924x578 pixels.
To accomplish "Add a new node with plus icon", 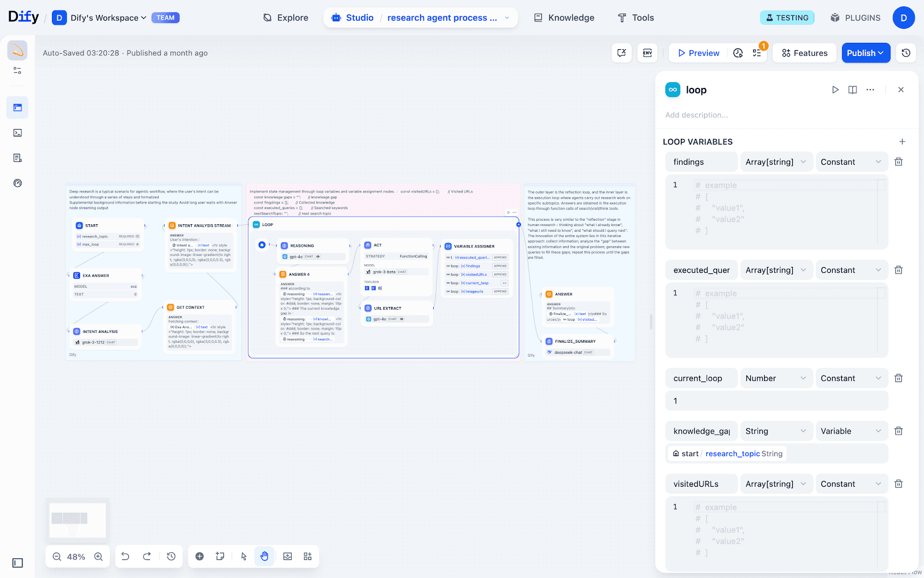I will tap(199, 557).
